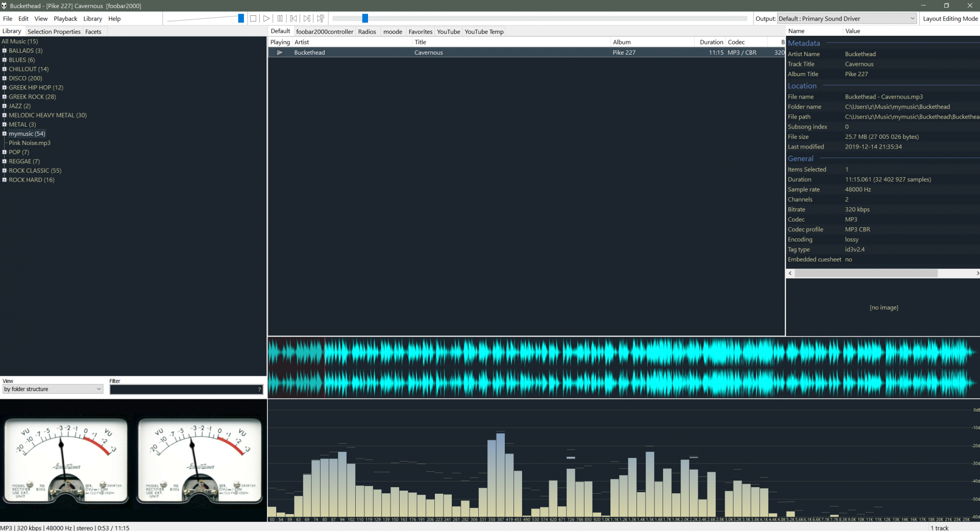Expand the DISCO (200) folder

tap(4, 78)
